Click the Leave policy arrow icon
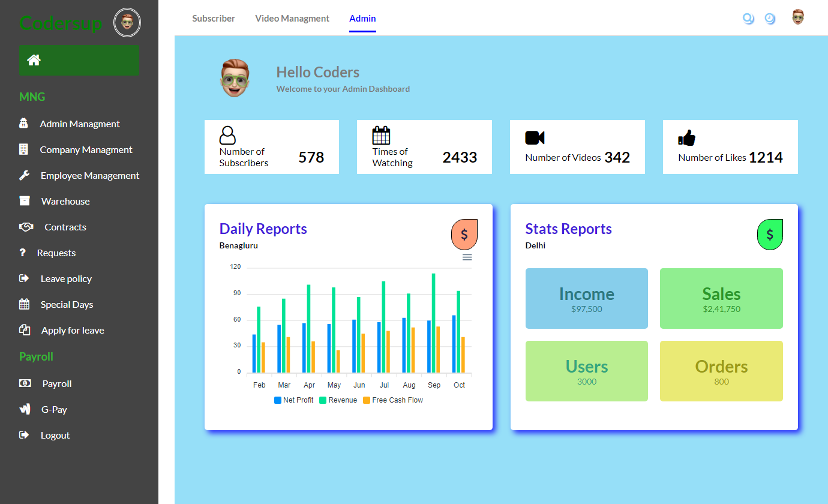This screenshot has height=504, width=828. coord(24,278)
